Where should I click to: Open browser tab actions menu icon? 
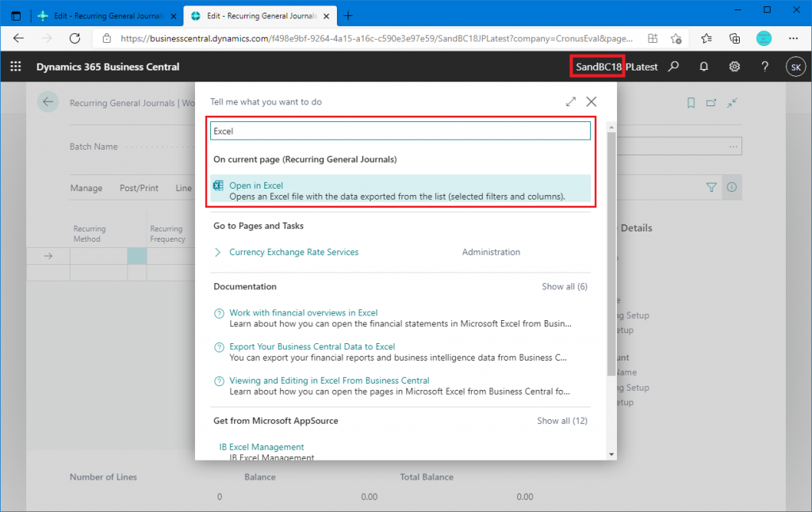(16, 16)
